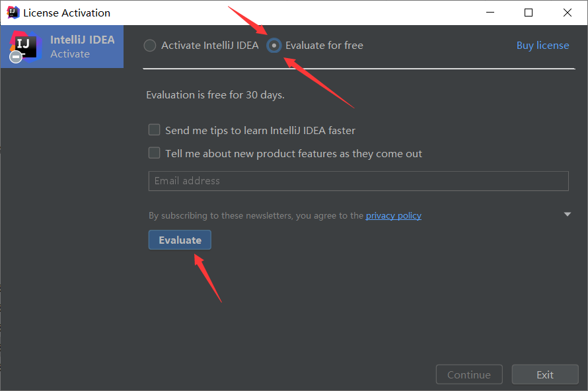Click the IntelliJ icon in title bar
588x391 pixels.
click(13, 13)
